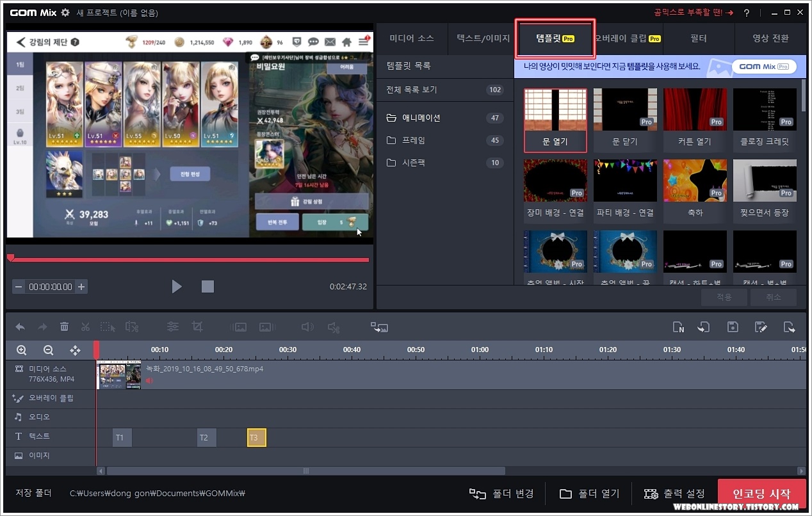Zoom out the timeline with magnifier minus
The image size is (812, 516).
click(48, 350)
